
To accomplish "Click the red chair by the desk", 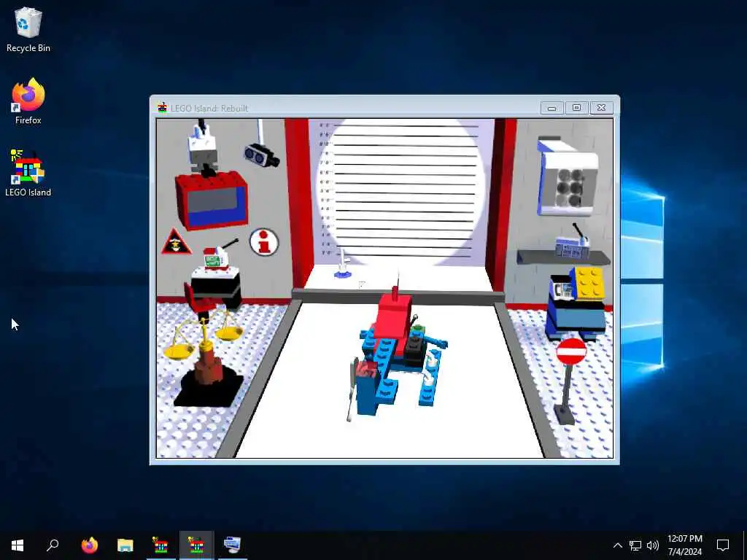I will [x=198, y=300].
